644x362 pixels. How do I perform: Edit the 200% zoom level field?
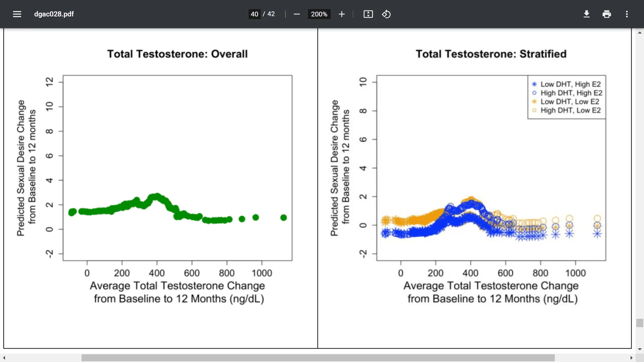click(319, 14)
